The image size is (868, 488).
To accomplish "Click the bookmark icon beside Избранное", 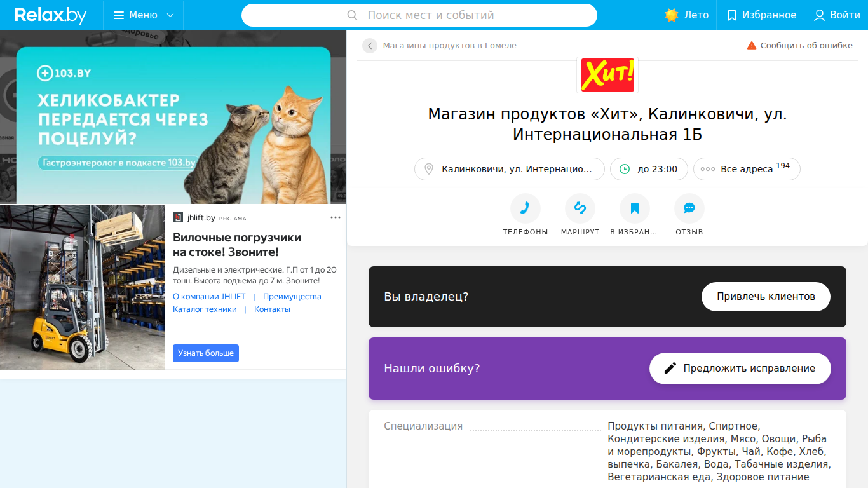I will click(732, 15).
